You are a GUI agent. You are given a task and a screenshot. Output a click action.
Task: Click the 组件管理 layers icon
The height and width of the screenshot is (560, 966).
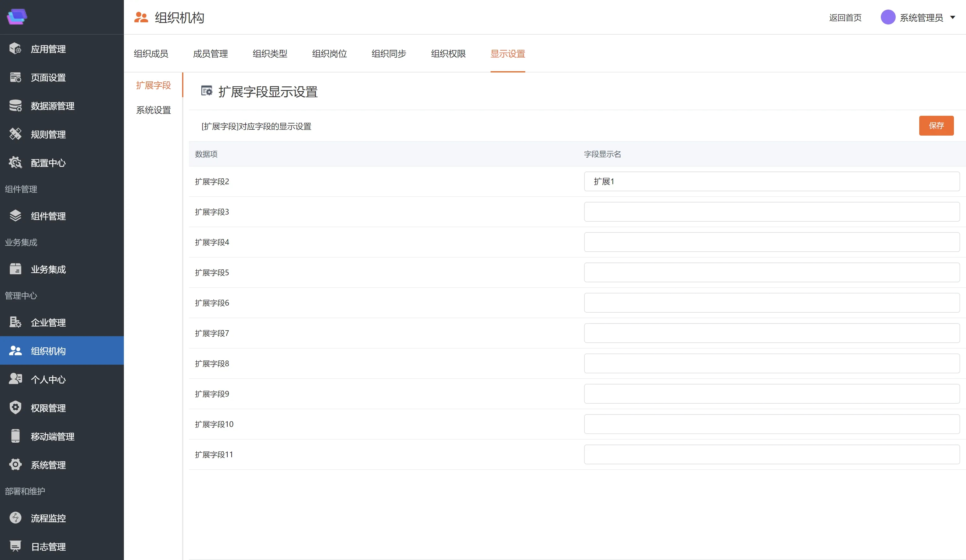coord(15,216)
